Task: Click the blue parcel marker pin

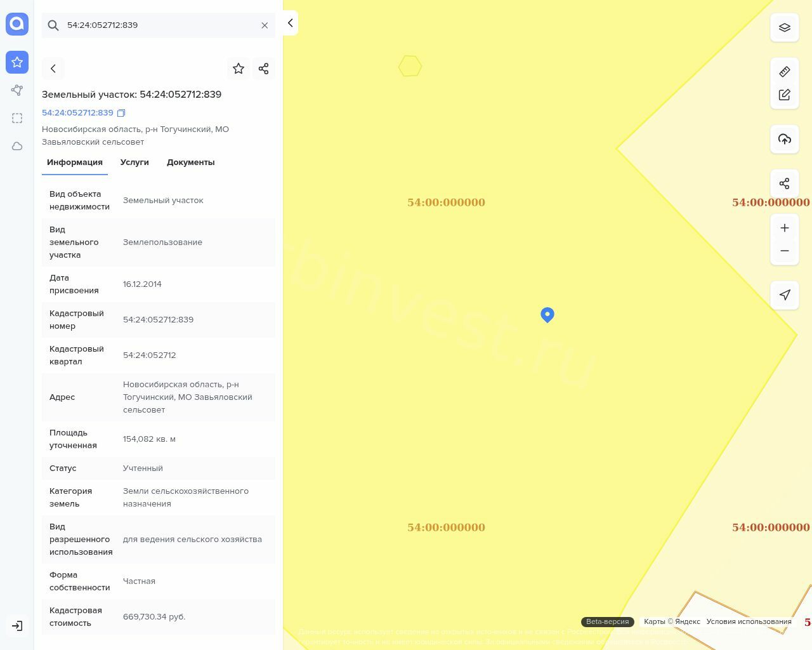Action: click(x=547, y=314)
